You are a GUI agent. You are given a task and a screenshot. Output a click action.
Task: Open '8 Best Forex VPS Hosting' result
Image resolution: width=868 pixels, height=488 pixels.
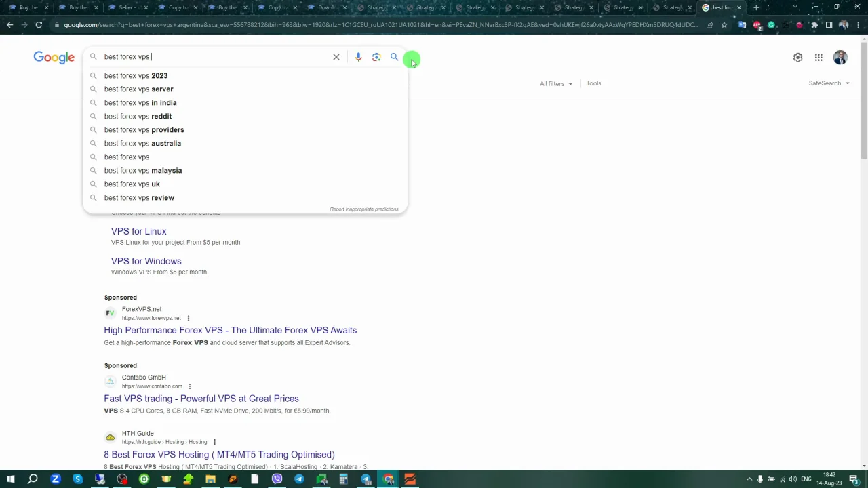pyautogui.click(x=219, y=455)
